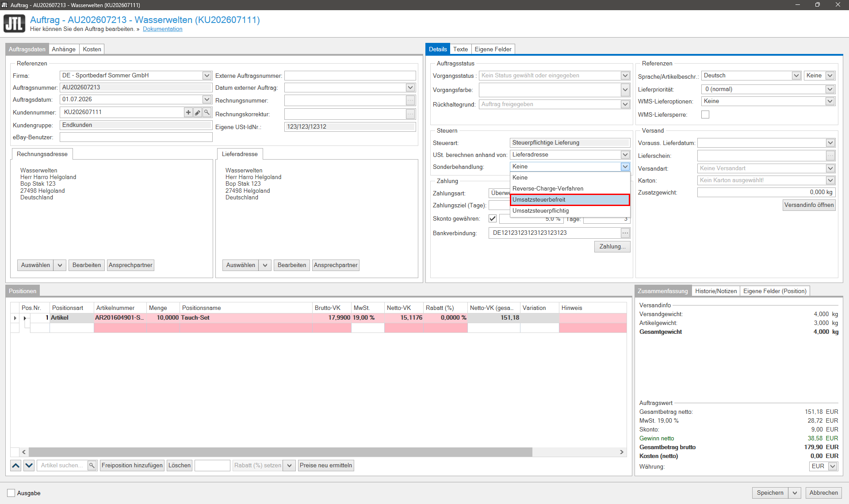This screenshot has width=849, height=504.
Task: Open the Firma dropdown
Action: (207, 76)
